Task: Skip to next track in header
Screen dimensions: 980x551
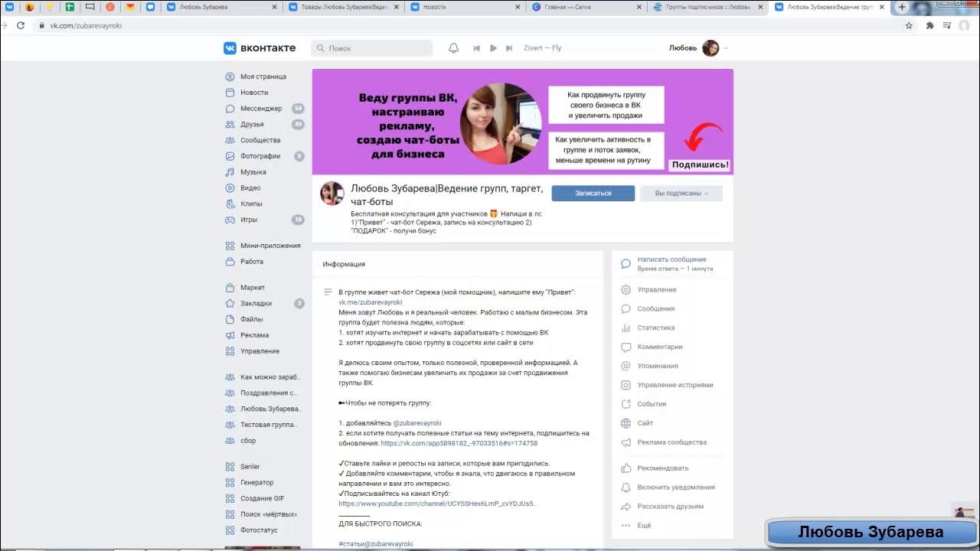Action: (x=509, y=47)
